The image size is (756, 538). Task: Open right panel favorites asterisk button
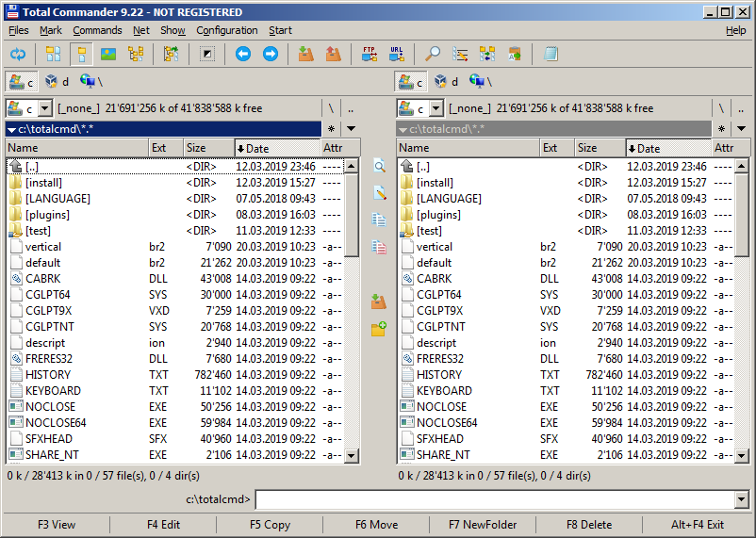coord(721,129)
